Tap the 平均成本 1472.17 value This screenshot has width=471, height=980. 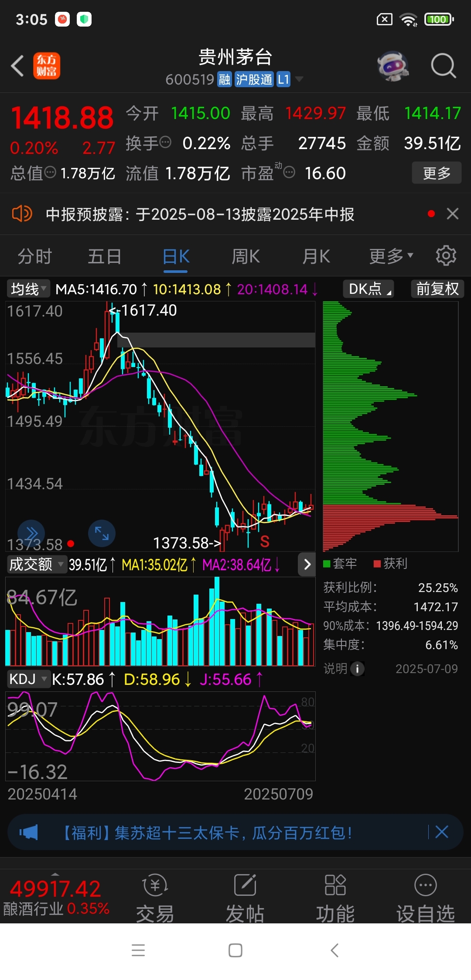tap(436, 607)
